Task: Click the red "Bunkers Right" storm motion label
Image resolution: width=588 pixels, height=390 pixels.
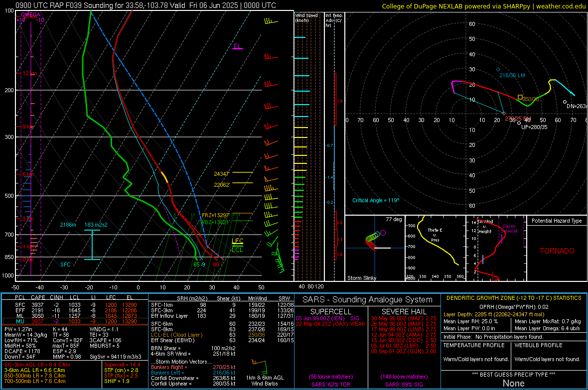Action: tap(167, 367)
